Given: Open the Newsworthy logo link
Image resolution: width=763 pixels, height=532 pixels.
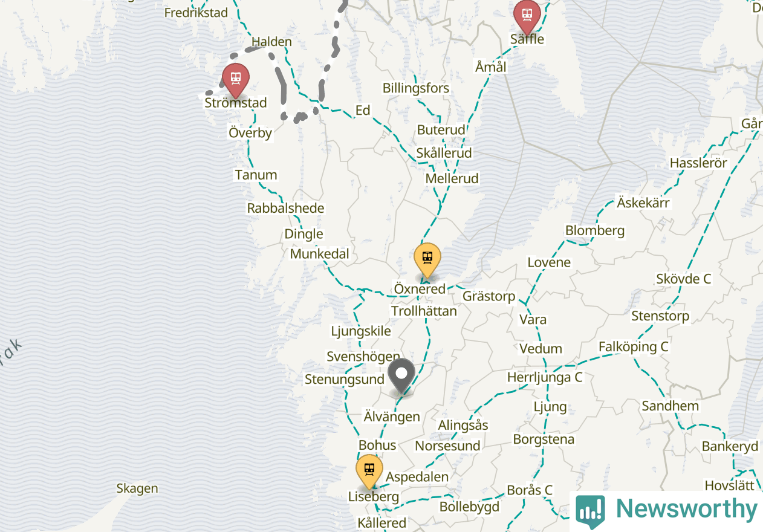Looking at the screenshot, I should click(666, 510).
